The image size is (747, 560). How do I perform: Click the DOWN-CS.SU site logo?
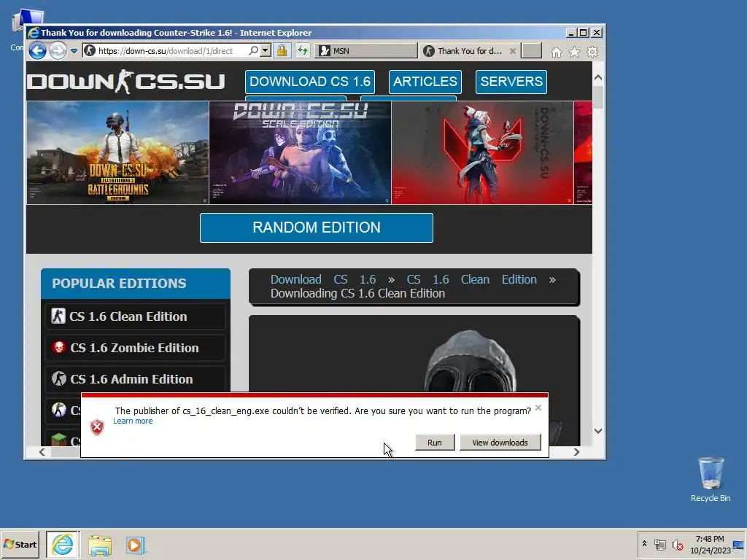[x=125, y=82]
